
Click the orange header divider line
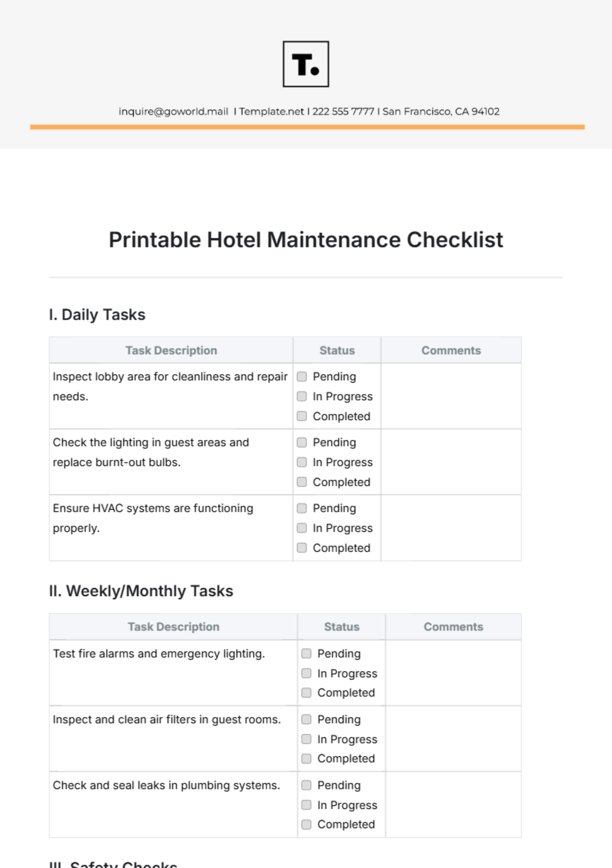pos(307,127)
